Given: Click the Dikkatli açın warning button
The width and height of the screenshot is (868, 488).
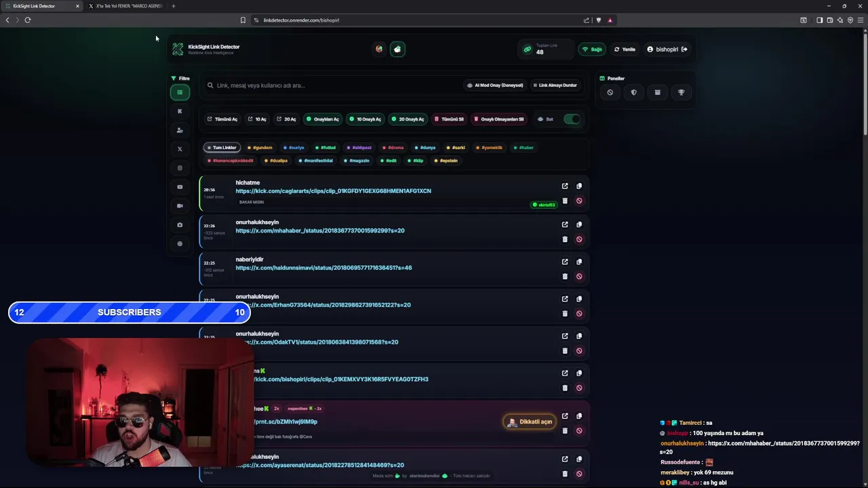Looking at the screenshot, I should click(530, 422).
